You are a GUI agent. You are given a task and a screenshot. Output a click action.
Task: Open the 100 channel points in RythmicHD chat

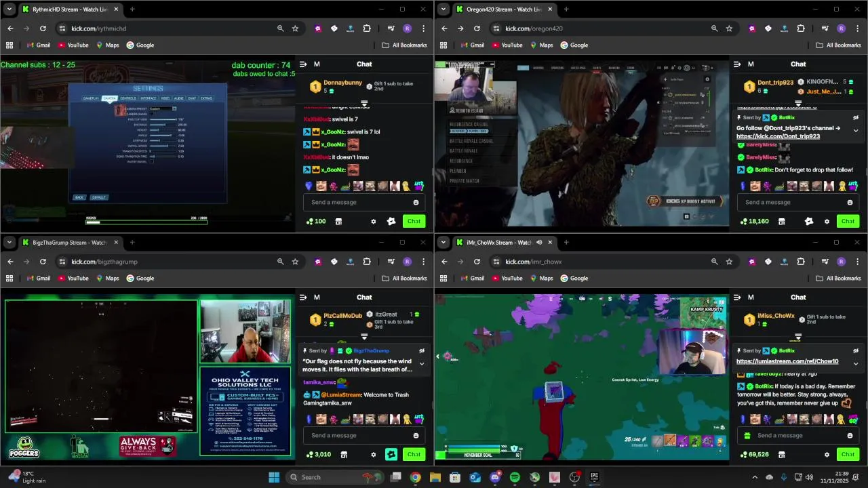(316, 222)
